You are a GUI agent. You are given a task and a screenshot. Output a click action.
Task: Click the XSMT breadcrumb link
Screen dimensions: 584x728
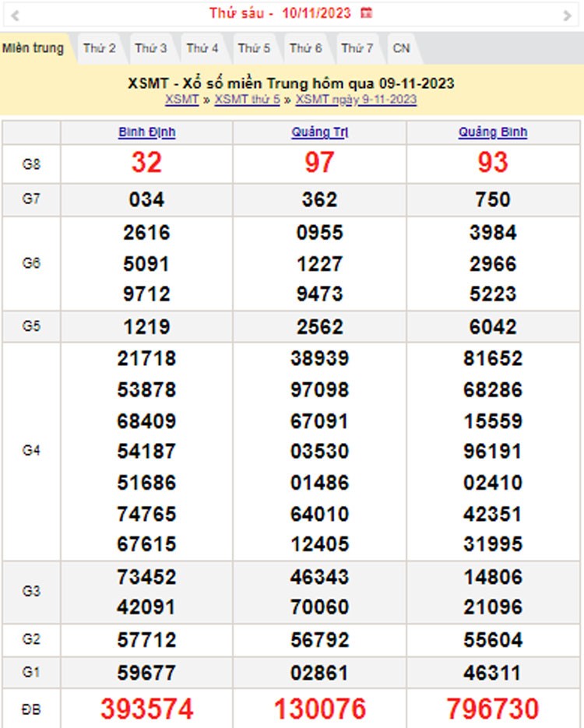[x=182, y=100]
